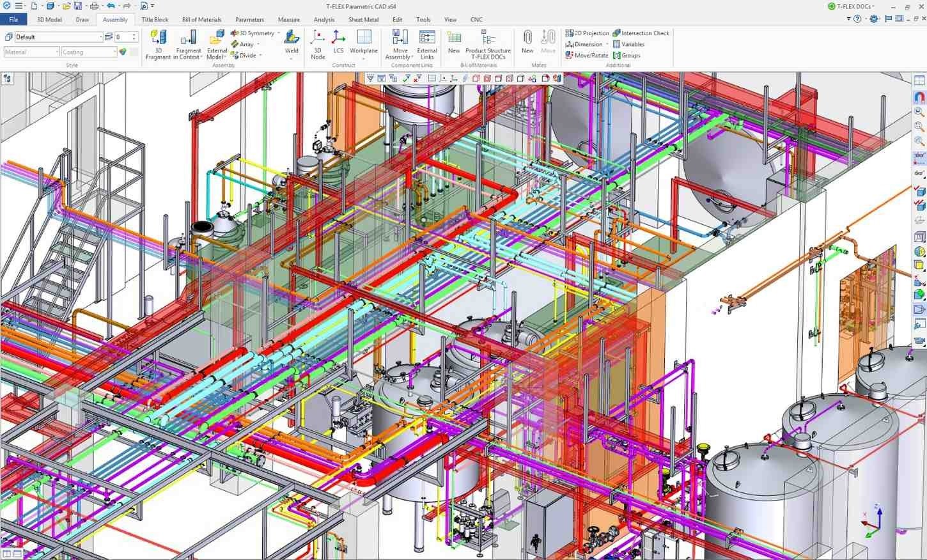Select the 3D Fragment tool

point(158,45)
